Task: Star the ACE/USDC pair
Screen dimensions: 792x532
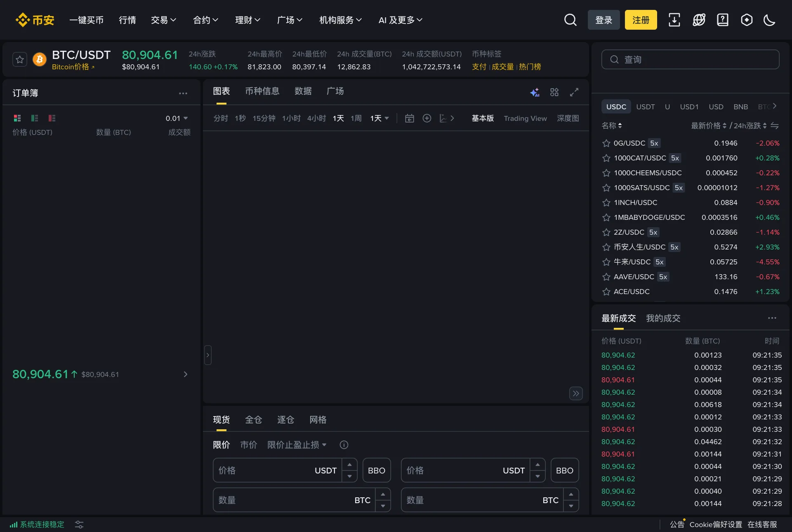Action: [x=606, y=292]
